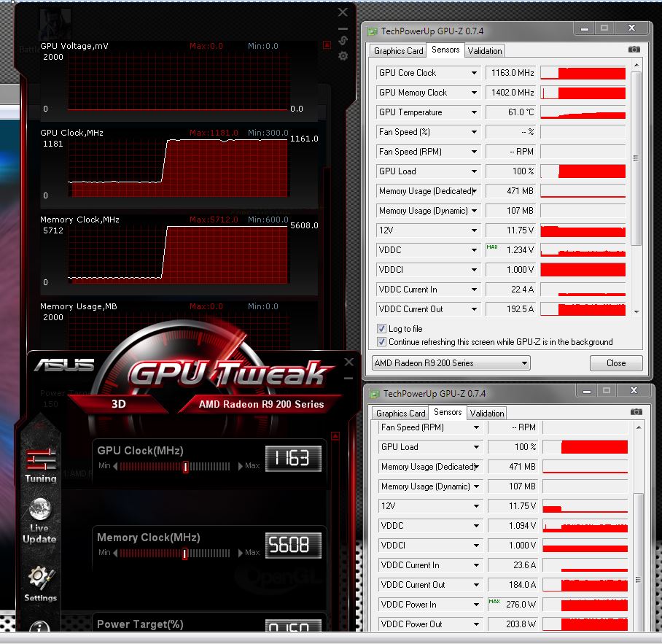
Task: Open GPU Temperature sensor dropdown
Action: coord(474,112)
